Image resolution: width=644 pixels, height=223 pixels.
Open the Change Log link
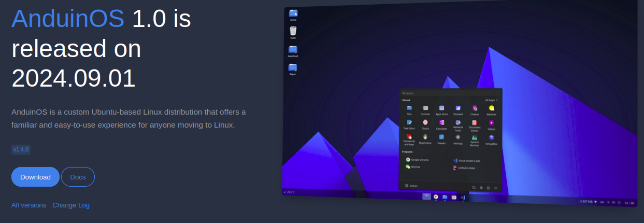click(x=71, y=205)
